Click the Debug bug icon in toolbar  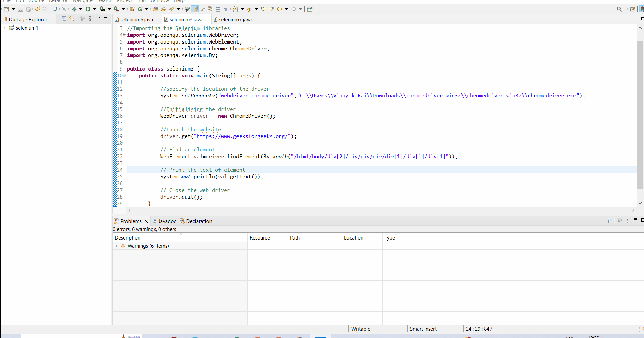pyautogui.click(x=74, y=9)
